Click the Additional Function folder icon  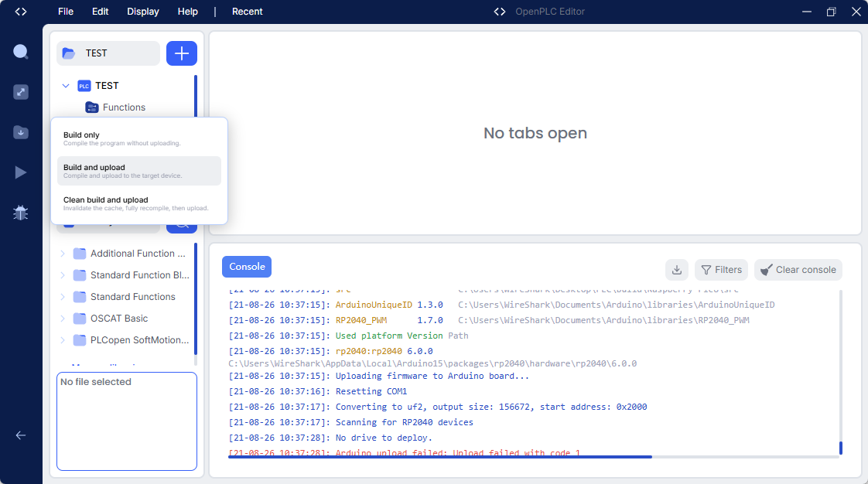pyautogui.click(x=80, y=254)
